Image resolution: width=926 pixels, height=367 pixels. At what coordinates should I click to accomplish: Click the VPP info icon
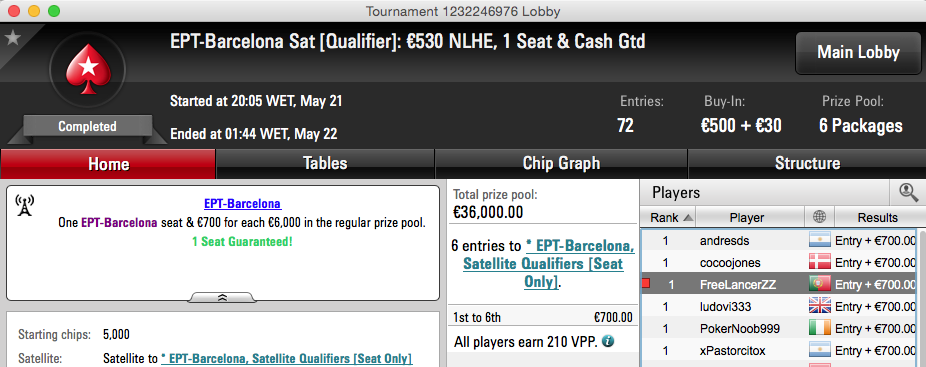[608, 342]
